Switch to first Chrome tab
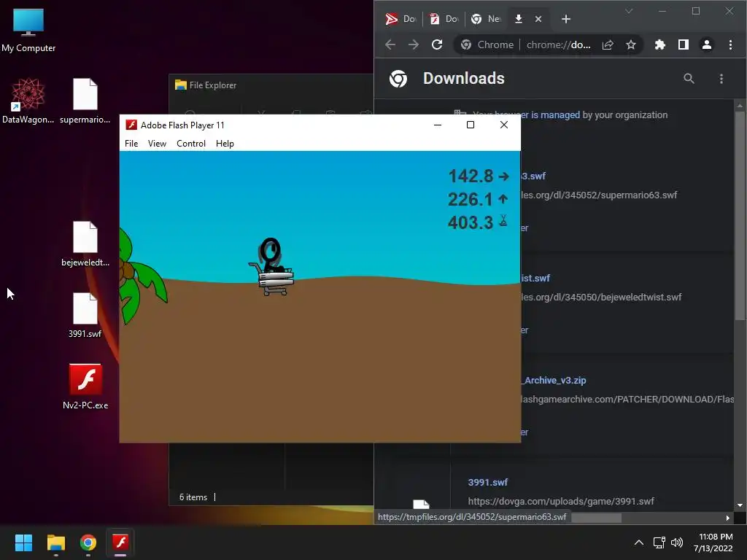Image resolution: width=747 pixels, height=560 pixels. (400, 19)
